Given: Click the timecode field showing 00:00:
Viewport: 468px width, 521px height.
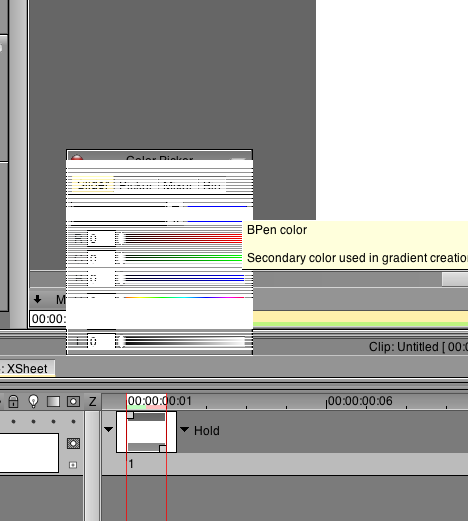Looking at the screenshot, I should pyautogui.click(x=48, y=319).
